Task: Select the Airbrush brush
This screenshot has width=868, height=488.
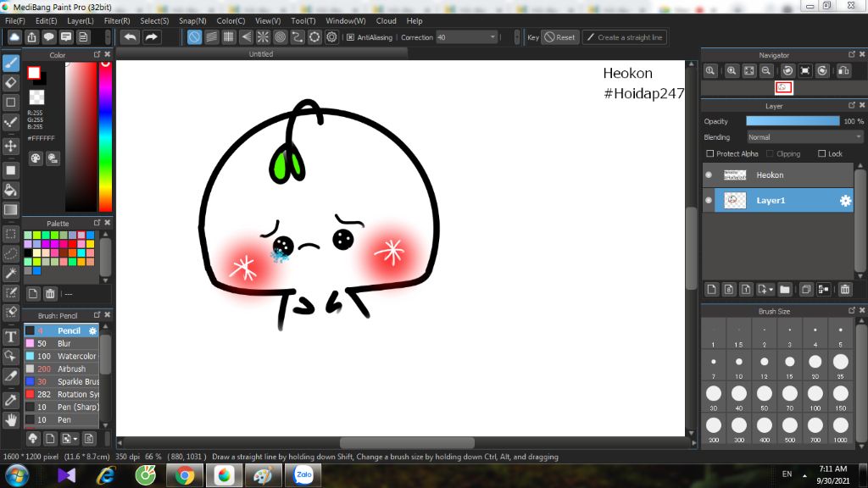Action: tap(61, 369)
